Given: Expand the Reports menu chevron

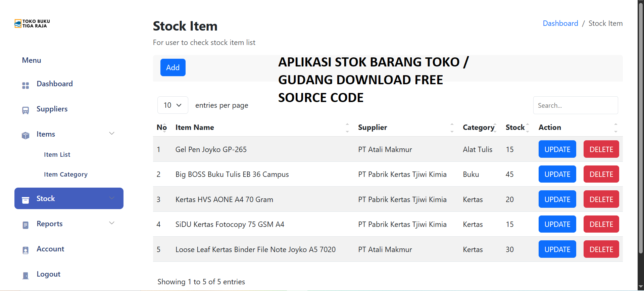Looking at the screenshot, I should point(112,223).
